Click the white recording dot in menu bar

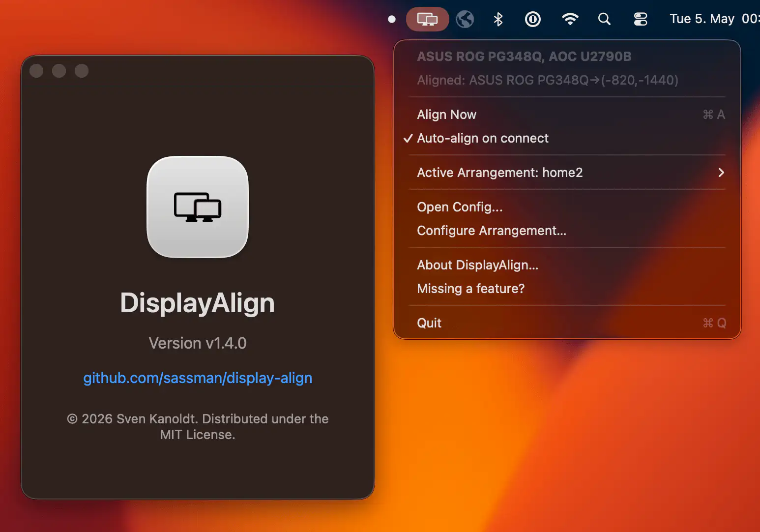click(392, 19)
